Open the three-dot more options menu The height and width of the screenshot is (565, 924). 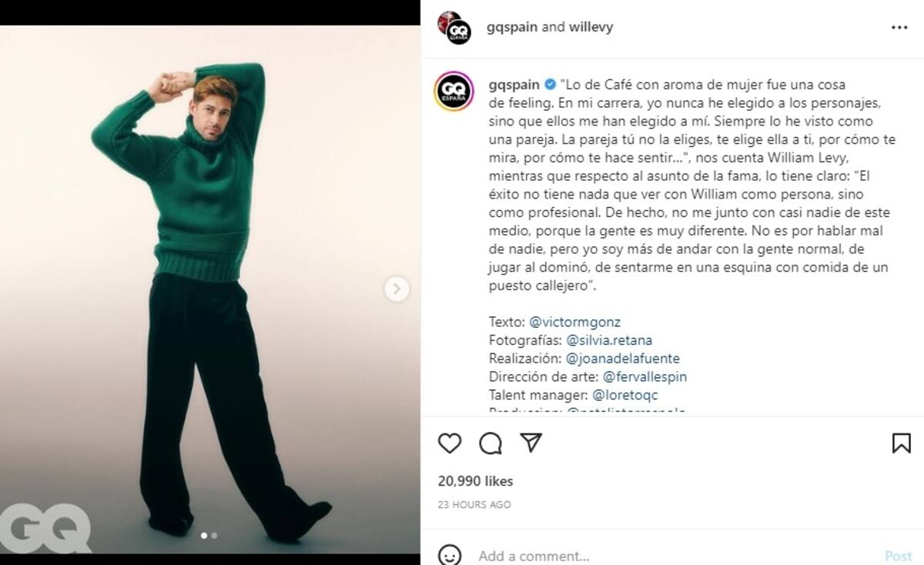pyautogui.click(x=899, y=27)
